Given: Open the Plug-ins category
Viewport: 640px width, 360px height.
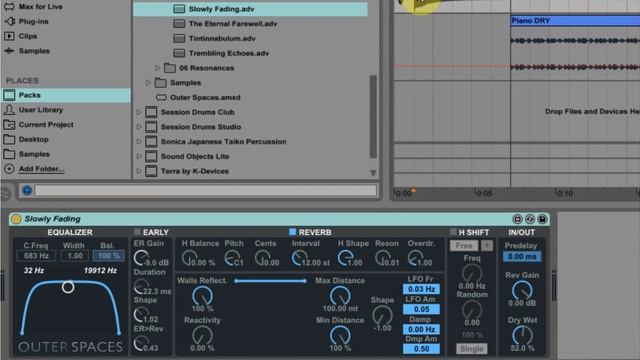Looking at the screenshot, I should click(27, 21).
